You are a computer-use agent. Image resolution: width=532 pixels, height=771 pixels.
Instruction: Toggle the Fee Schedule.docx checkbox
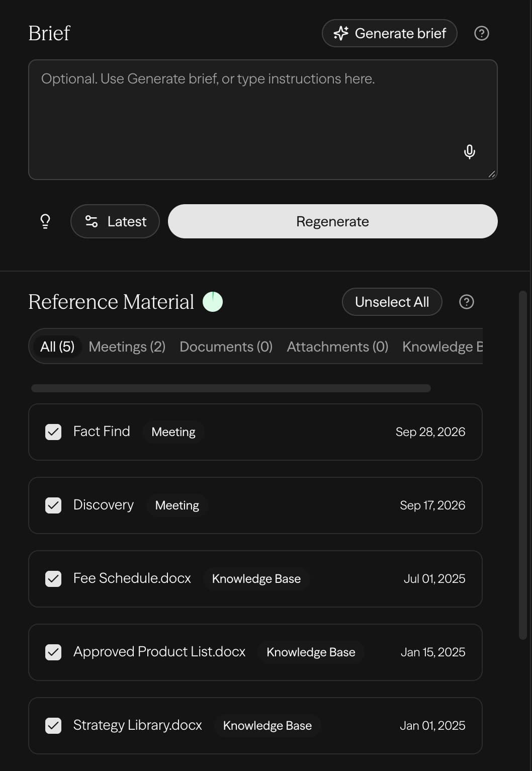click(x=53, y=579)
